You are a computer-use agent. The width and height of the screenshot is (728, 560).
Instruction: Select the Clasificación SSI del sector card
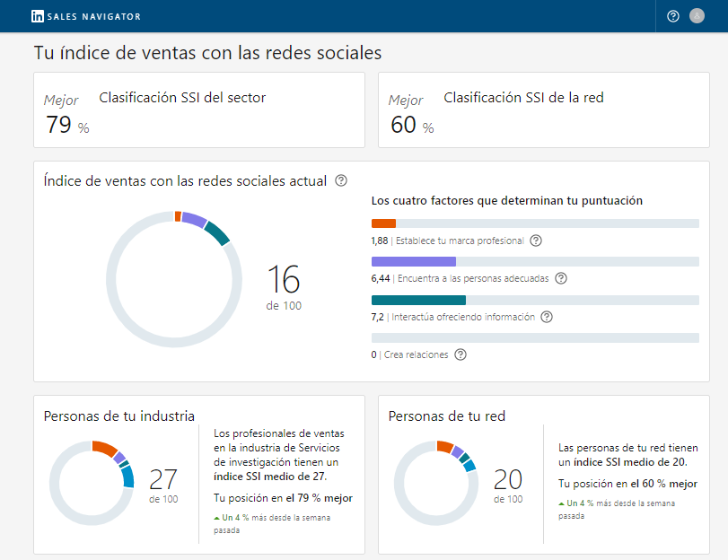pyautogui.click(x=199, y=109)
